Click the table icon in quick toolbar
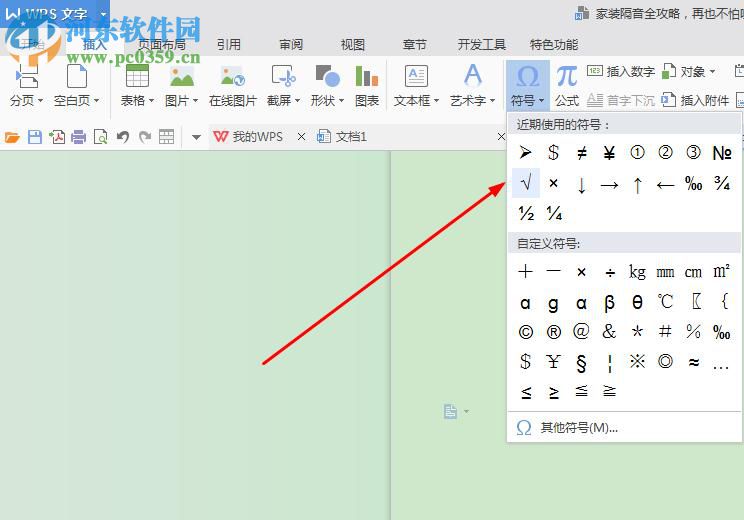Viewport: 744px width, 520px height. pyautogui.click(x=167, y=137)
